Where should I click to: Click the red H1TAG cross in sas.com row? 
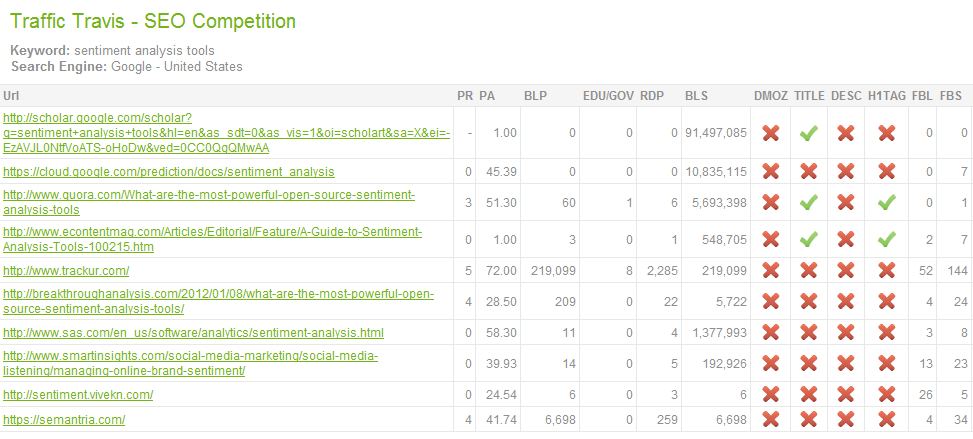point(887,333)
